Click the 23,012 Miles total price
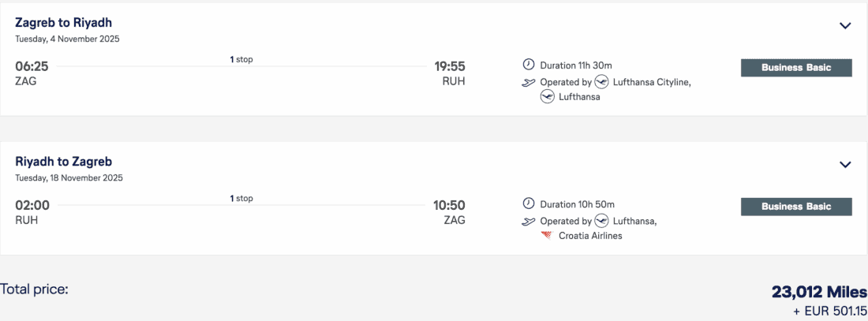Image resolution: width=868 pixels, height=321 pixels. [819, 293]
